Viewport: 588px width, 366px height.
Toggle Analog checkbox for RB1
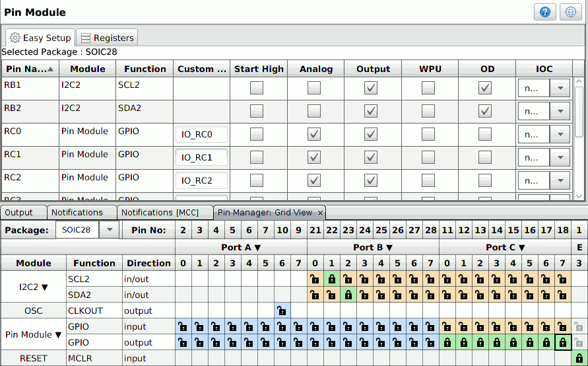tap(314, 88)
